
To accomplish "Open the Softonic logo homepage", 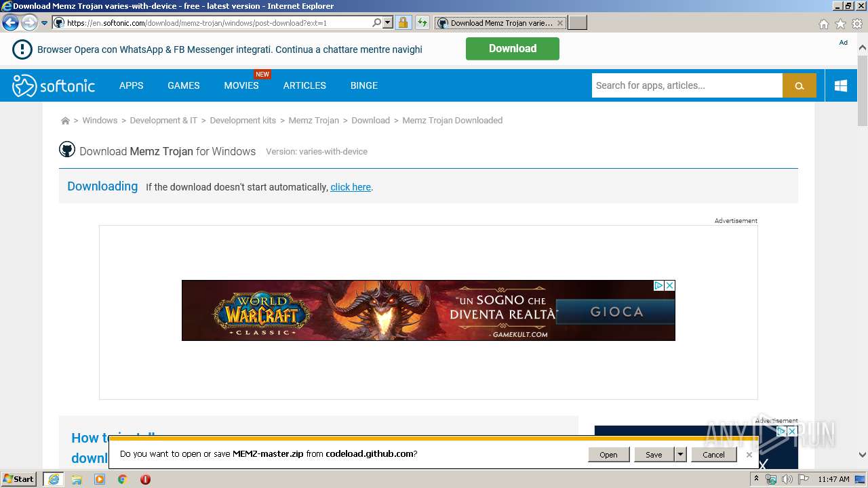I will coord(54,85).
